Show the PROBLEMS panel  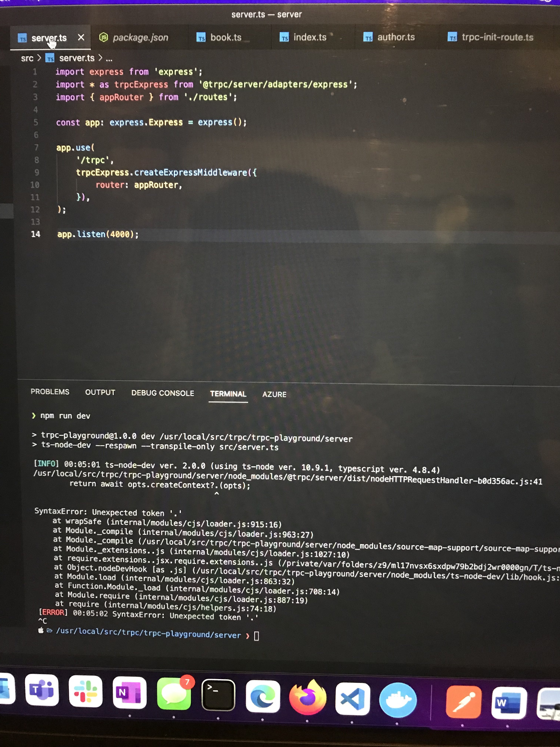[50, 392]
